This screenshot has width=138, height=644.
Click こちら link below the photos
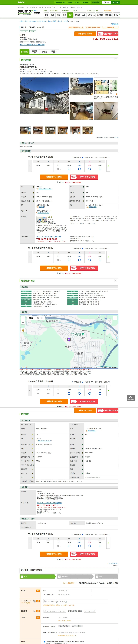point(117,137)
